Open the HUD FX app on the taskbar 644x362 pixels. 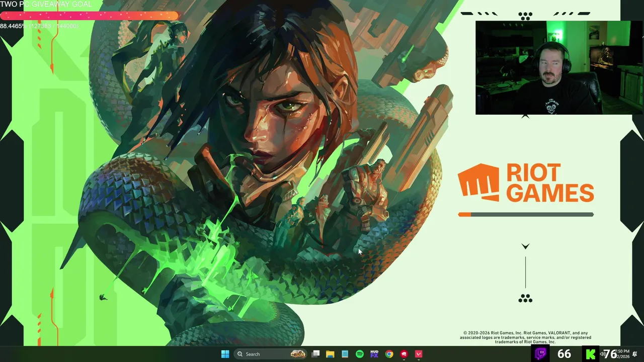coord(374,354)
